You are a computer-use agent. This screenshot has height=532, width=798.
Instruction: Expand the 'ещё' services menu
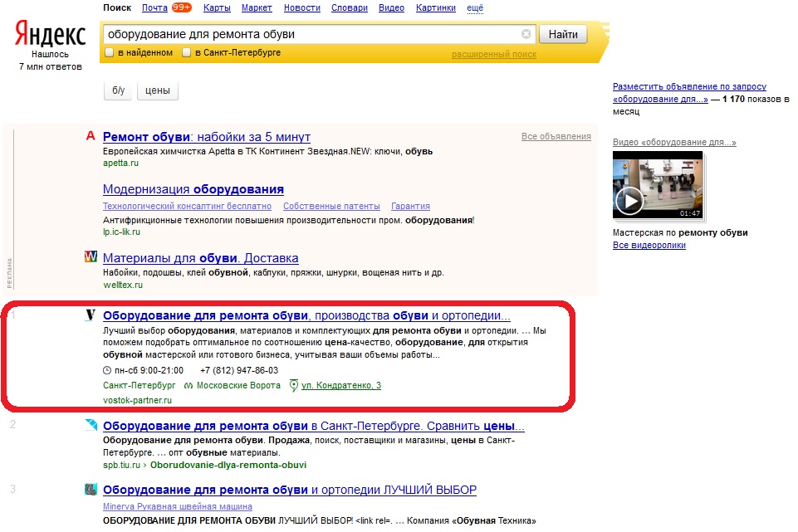click(475, 8)
